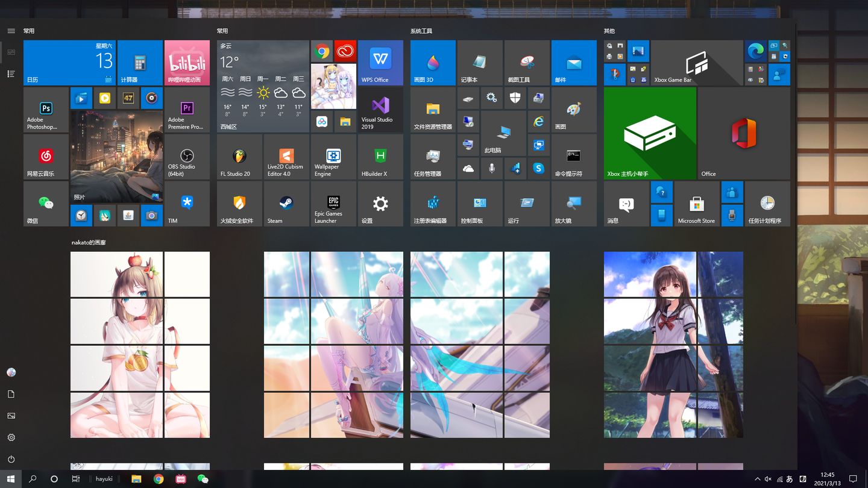Open Pictures folder in Start sidebar
868x488 pixels.
click(x=11, y=416)
